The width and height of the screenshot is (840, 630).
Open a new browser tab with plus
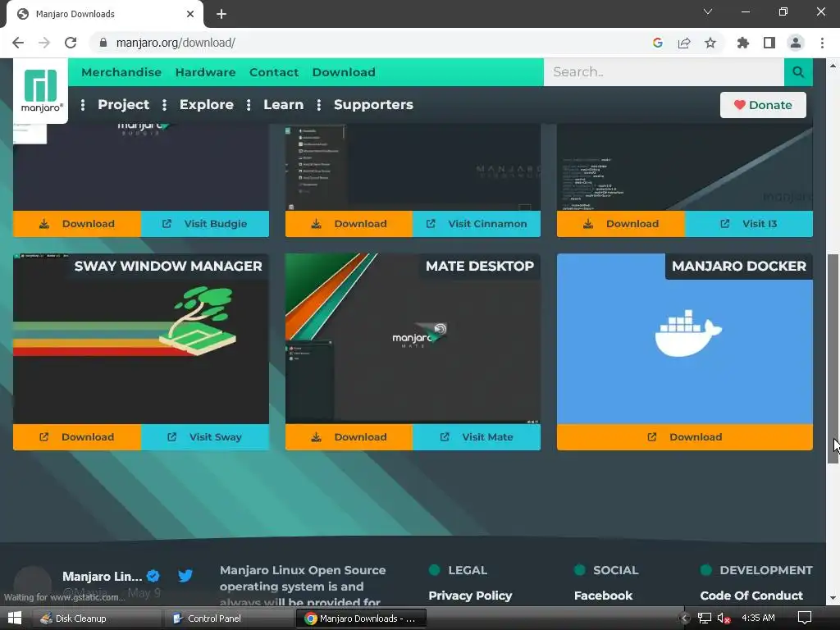[221, 14]
